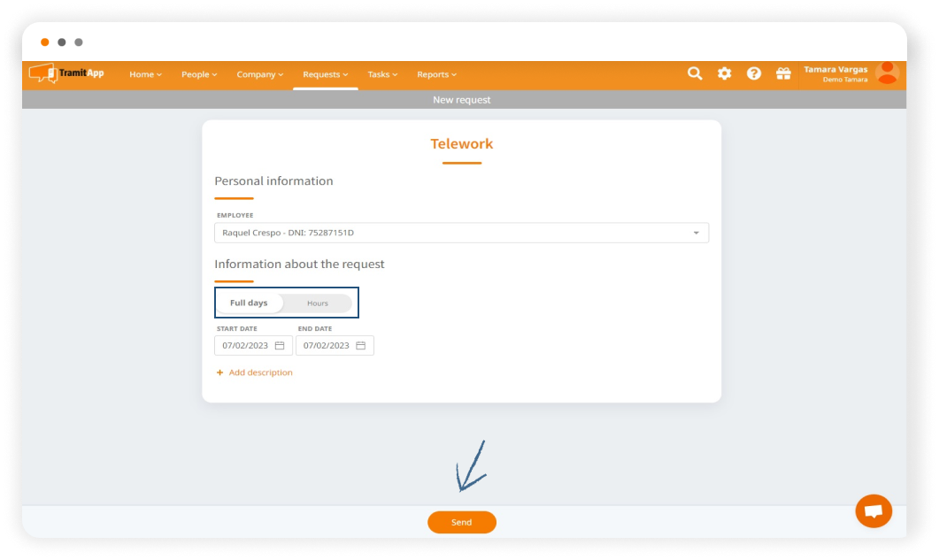Viewport: 939px width, 560px height.
Task: Select the Full days option
Action: [x=249, y=303]
